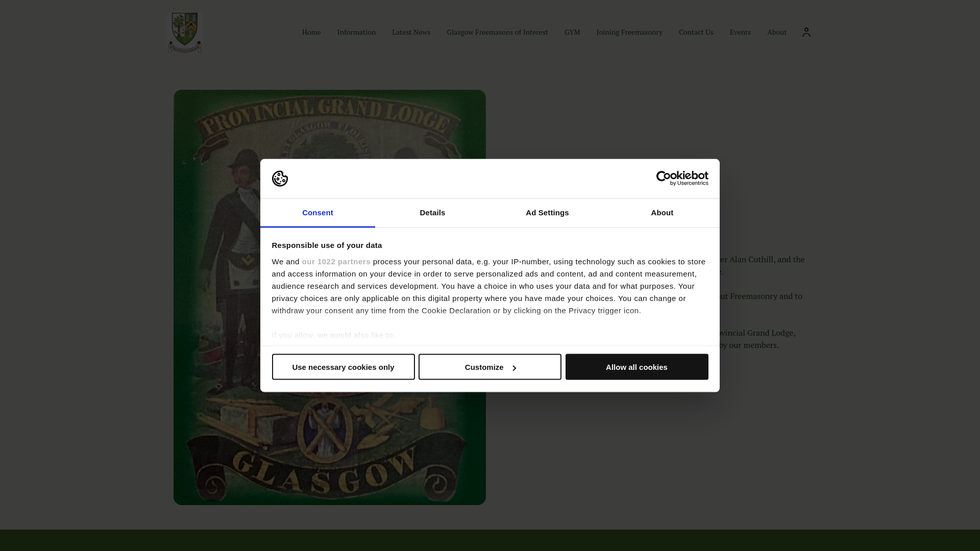Image resolution: width=980 pixels, height=551 pixels.
Task: Click the cookie icon in consent dialog
Action: (x=280, y=179)
